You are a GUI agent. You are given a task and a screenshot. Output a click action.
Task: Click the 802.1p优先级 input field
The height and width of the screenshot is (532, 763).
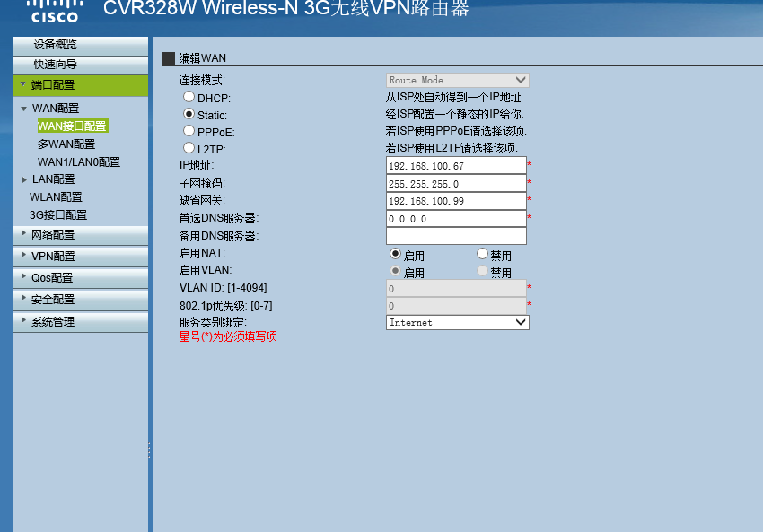coord(456,306)
